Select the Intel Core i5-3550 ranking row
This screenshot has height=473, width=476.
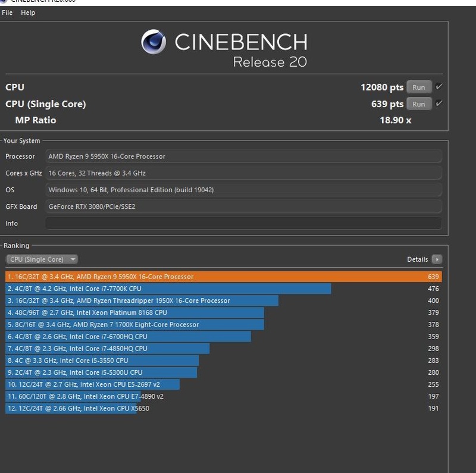[x=224, y=361]
